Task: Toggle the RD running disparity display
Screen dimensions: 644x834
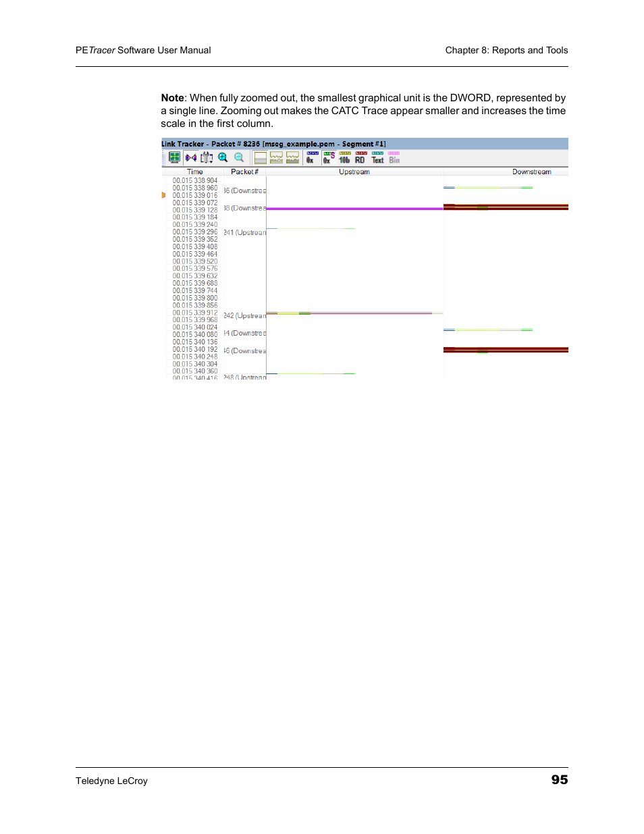Action: pyautogui.click(x=361, y=158)
